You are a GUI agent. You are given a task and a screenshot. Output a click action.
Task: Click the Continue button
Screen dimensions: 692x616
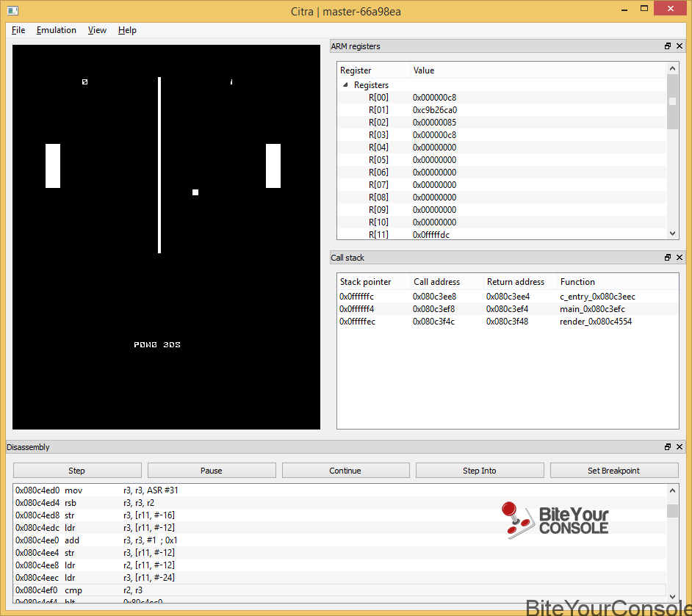(345, 471)
